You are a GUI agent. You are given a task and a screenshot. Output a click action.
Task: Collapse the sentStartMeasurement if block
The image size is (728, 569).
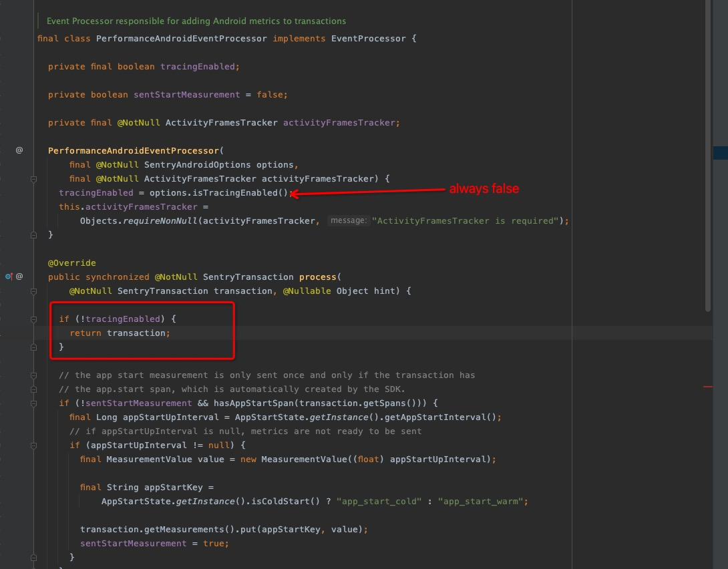(x=33, y=403)
